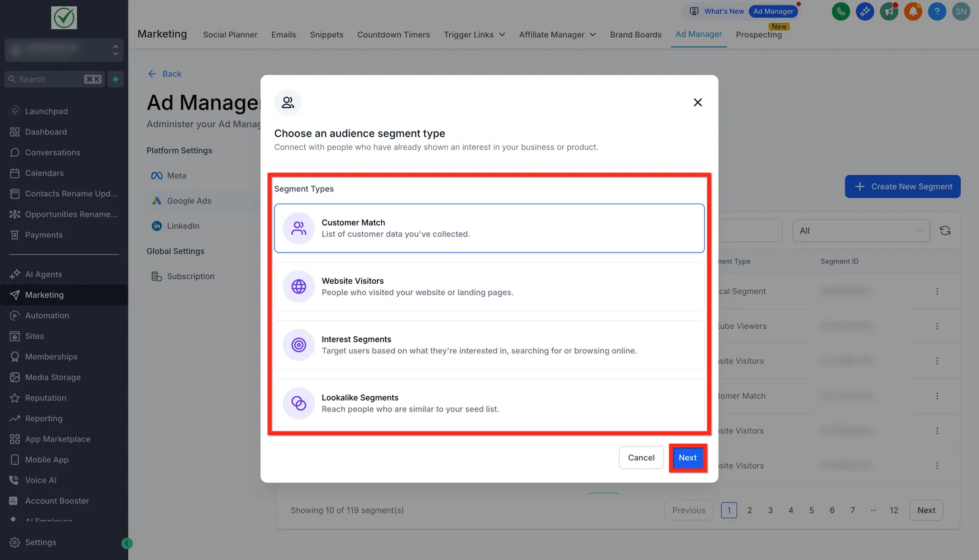979x560 pixels.
Task: Click the green checkmark logo
Action: click(64, 18)
